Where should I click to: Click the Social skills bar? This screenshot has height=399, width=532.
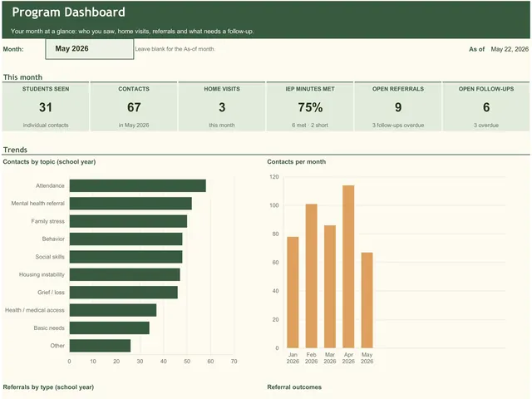[126, 257]
